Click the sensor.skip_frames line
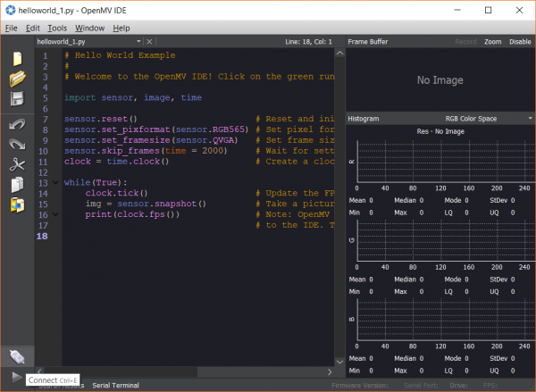This screenshot has width=536, height=392. point(146,151)
